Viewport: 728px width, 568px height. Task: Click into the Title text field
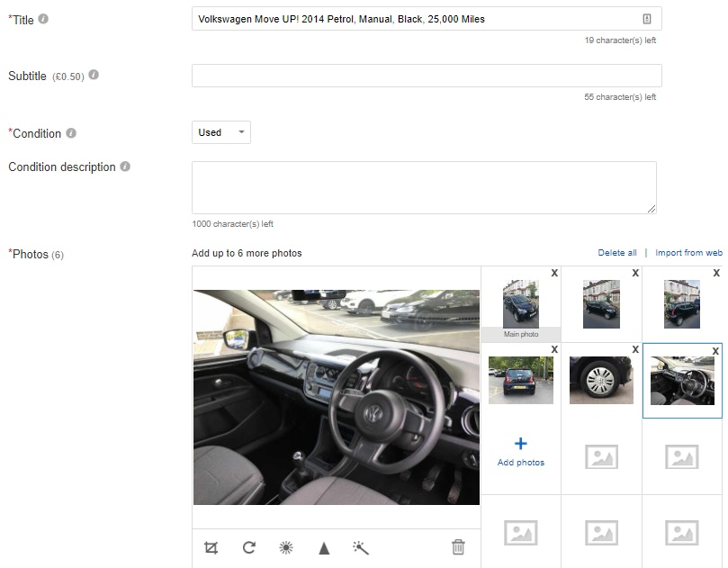[x=427, y=19]
